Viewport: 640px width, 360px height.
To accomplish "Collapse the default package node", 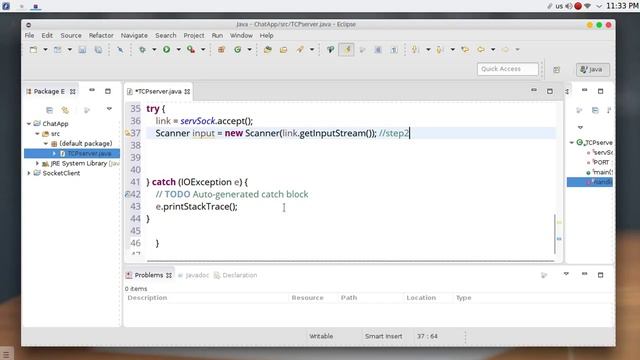I will [x=46, y=144].
